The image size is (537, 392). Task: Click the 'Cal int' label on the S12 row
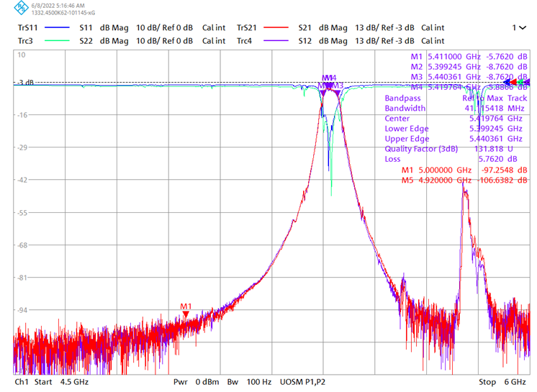433,41
